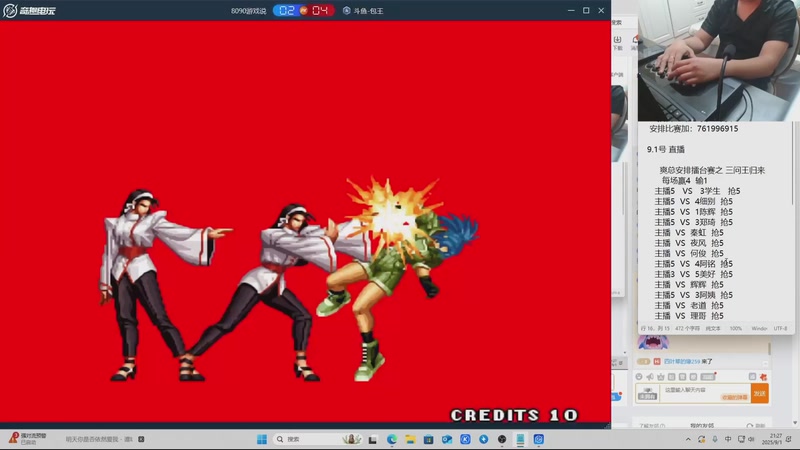800x450 pixels.
Task: Click the number 761996915 in Notepad
Action: pyautogui.click(x=717, y=129)
